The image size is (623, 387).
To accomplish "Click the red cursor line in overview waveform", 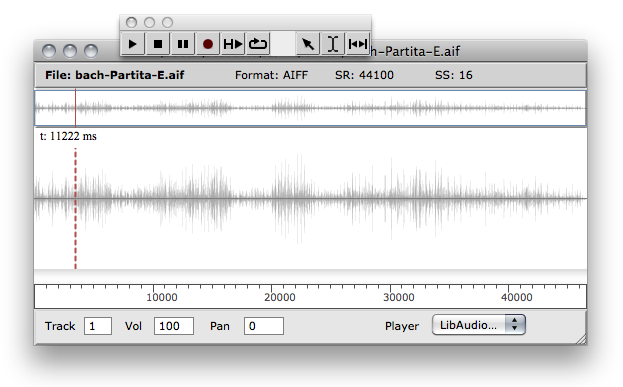I will [75, 108].
